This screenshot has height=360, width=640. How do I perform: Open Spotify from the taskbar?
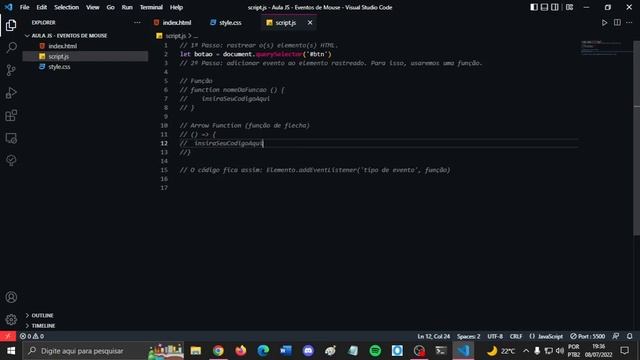click(x=375, y=351)
